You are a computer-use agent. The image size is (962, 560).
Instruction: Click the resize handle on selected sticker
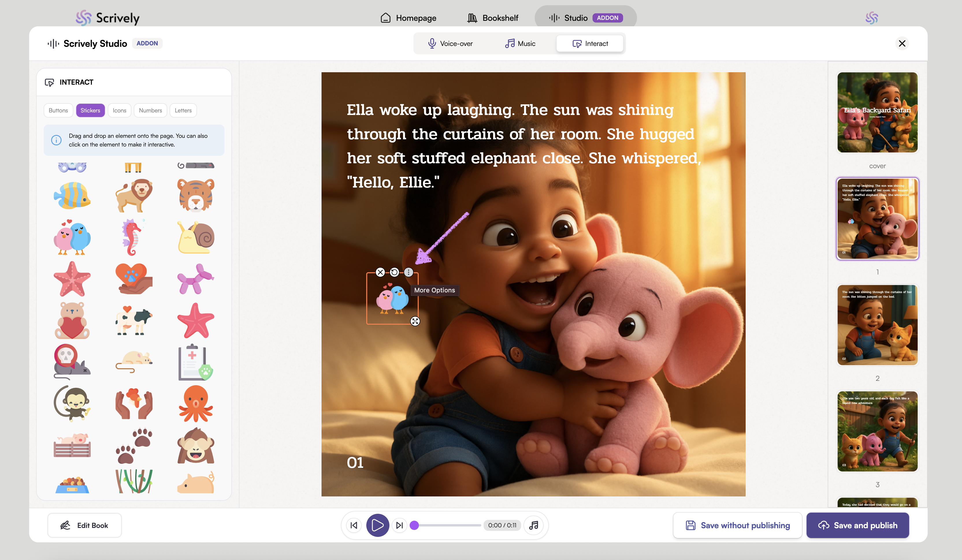pos(415,321)
